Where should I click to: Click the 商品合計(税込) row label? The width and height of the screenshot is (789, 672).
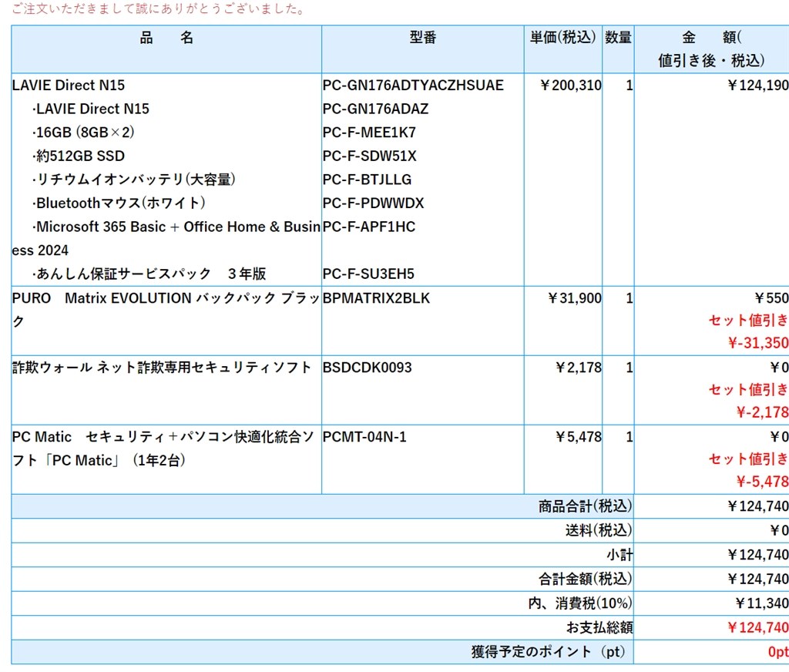[x=586, y=506]
